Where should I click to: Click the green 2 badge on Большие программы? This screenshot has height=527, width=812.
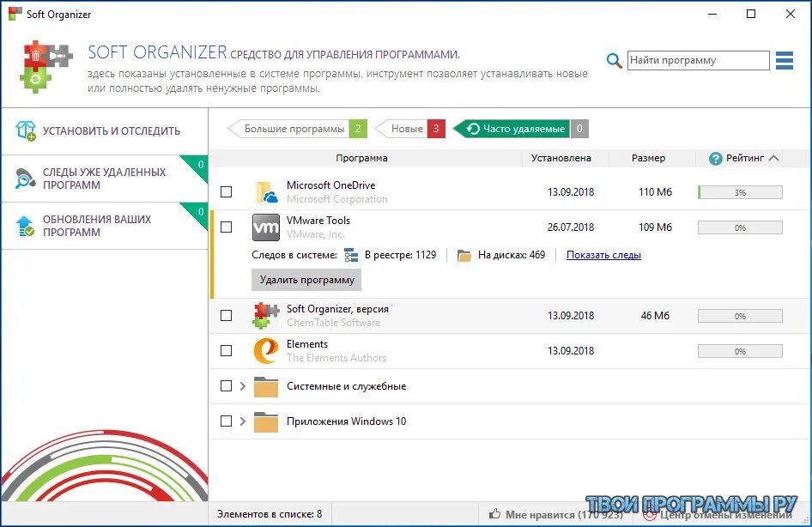tap(358, 129)
